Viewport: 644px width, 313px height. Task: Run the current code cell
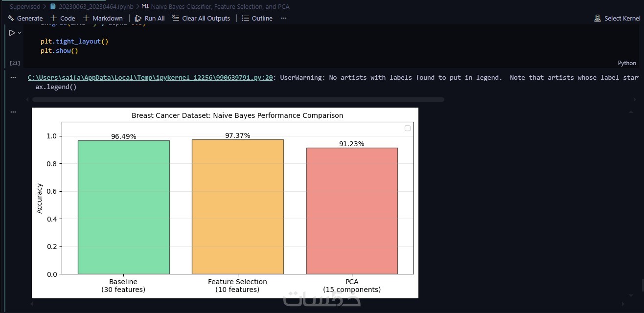12,33
